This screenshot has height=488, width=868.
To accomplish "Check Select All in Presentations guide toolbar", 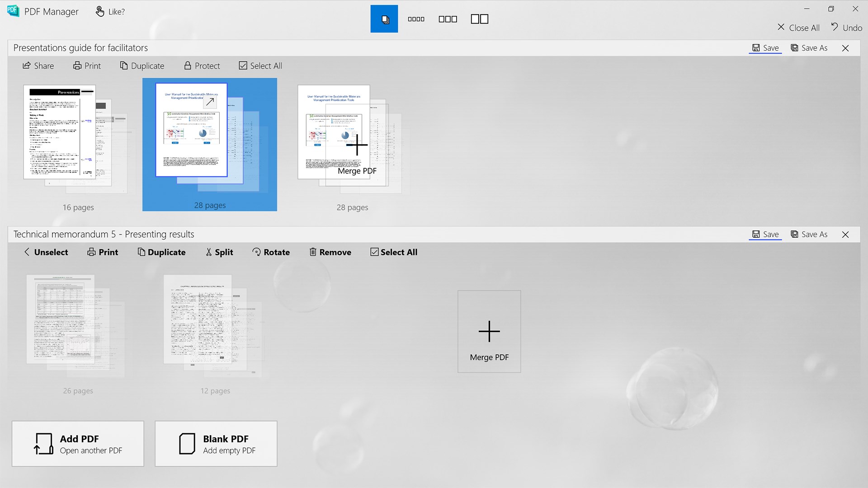I will point(260,66).
